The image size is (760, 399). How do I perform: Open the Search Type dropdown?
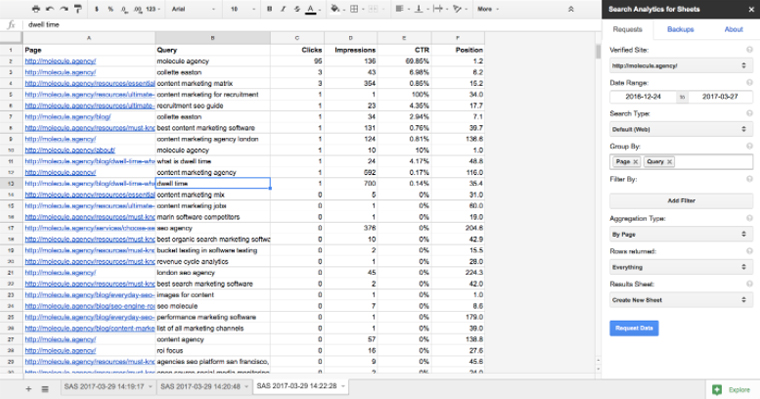point(681,129)
